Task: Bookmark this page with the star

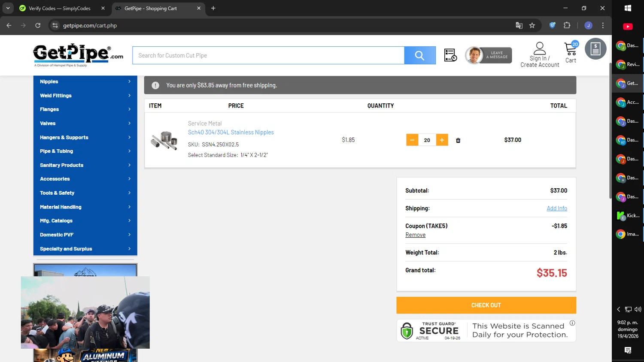Action: click(x=532, y=25)
